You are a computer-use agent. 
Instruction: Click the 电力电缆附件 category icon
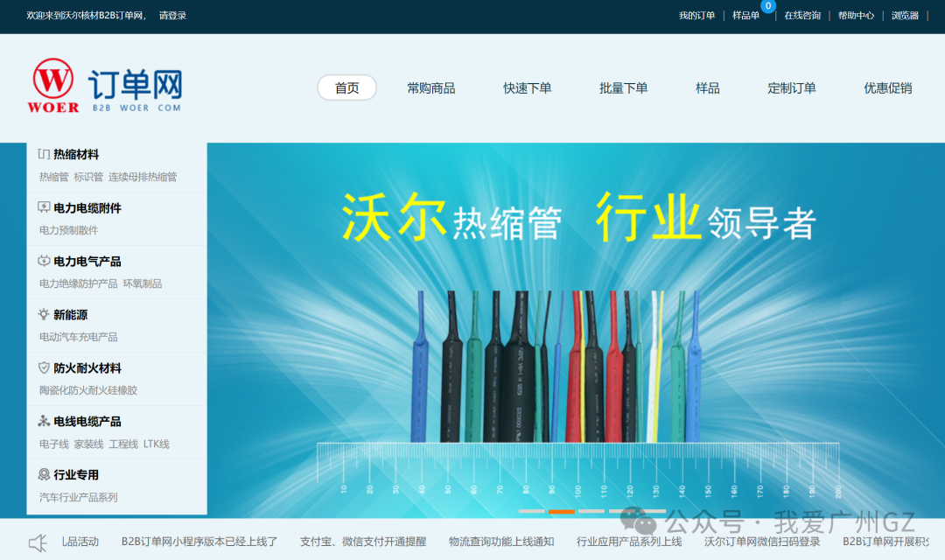pyautogui.click(x=44, y=207)
